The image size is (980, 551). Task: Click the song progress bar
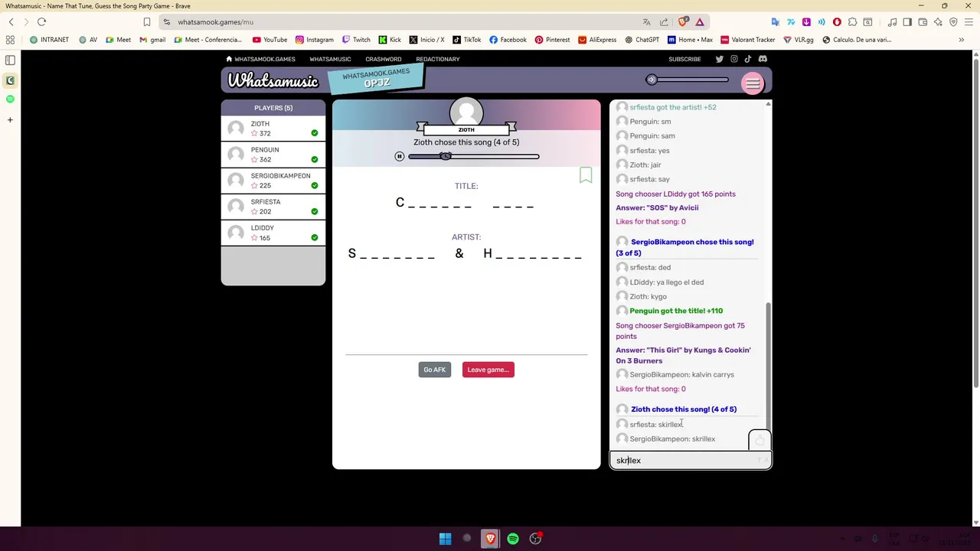click(x=473, y=156)
